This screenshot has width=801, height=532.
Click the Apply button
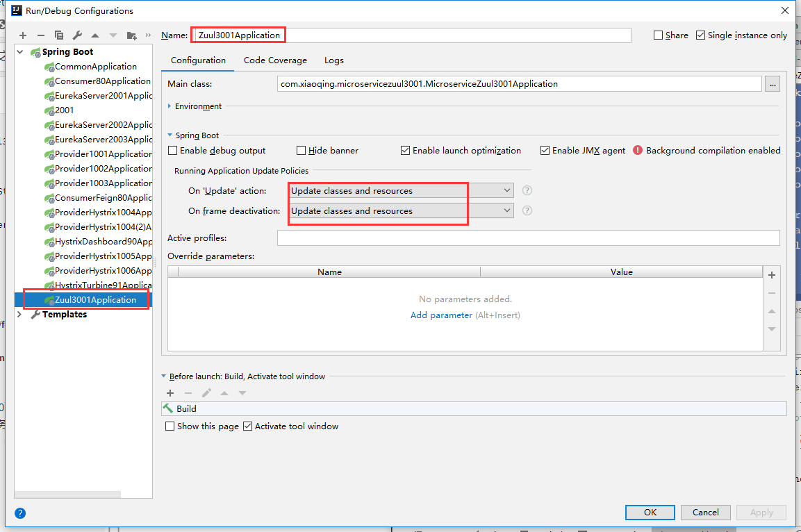(x=761, y=512)
